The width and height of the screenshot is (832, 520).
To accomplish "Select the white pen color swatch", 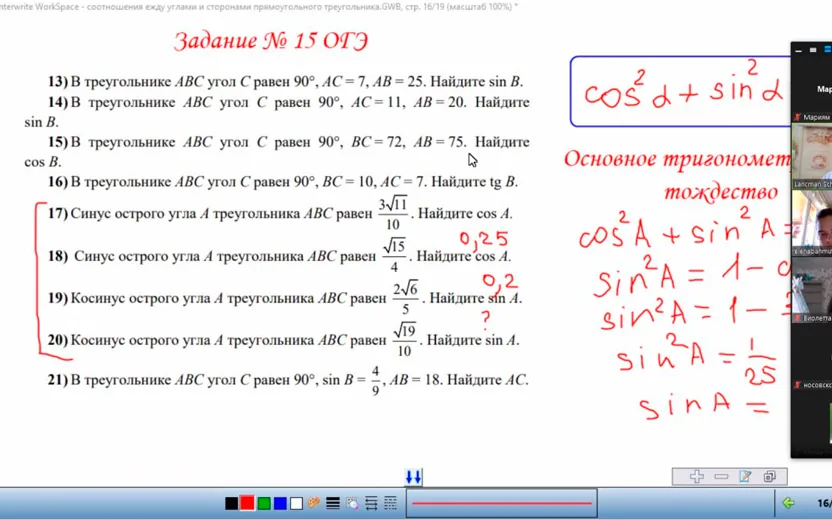I will (297, 503).
